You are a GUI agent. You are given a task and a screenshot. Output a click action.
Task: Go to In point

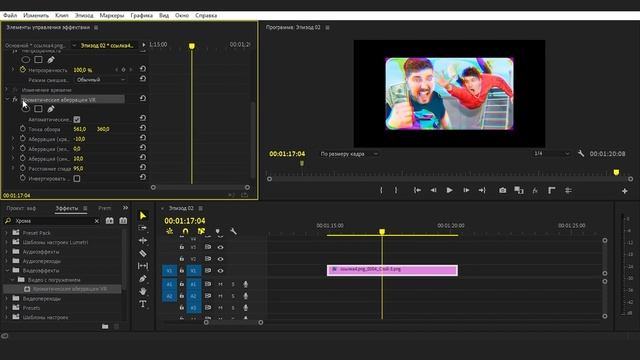point(417,190)
